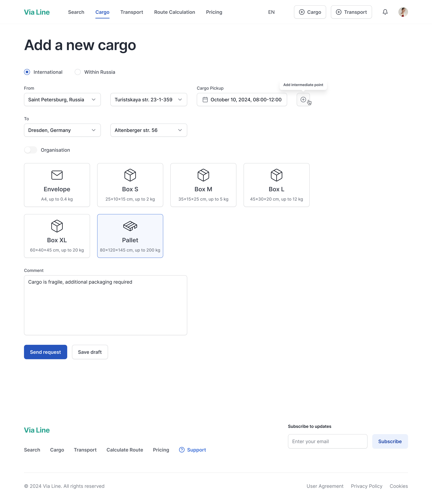This screenshot has height=504, width=432.
Task: Open the Dresden, Germany city dropdown
Action: [62, 130]
